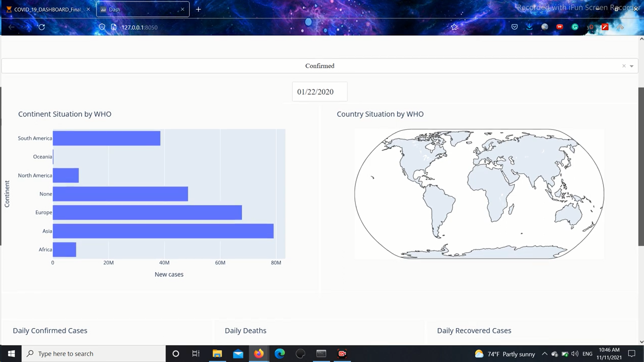This screenshot has height=362, width=644.
Task: Open the 01/22/2020 date picker
Action: pyautogui.click(x=319, y=91)
